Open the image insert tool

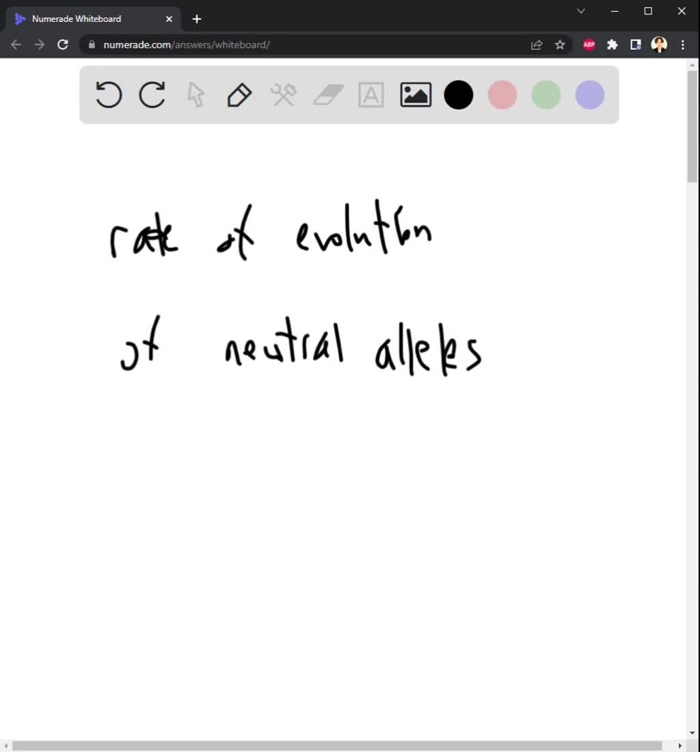click(x=414, y=95)
